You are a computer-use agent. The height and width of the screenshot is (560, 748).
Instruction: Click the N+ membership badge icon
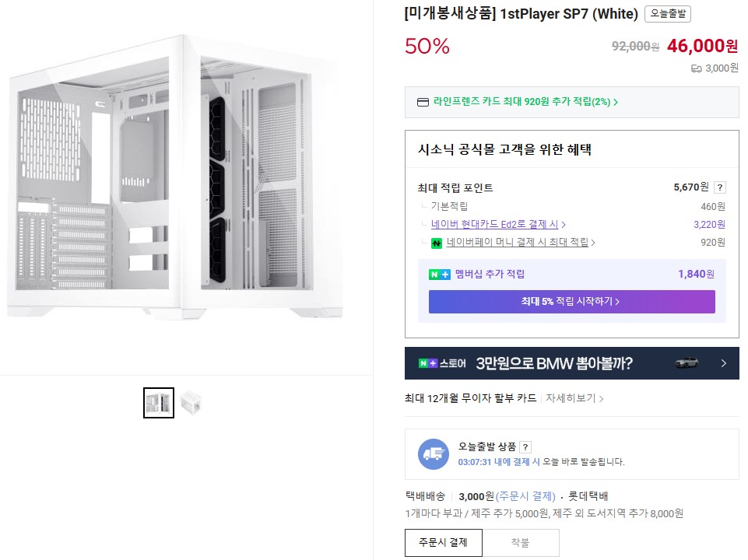click(440, 274)
